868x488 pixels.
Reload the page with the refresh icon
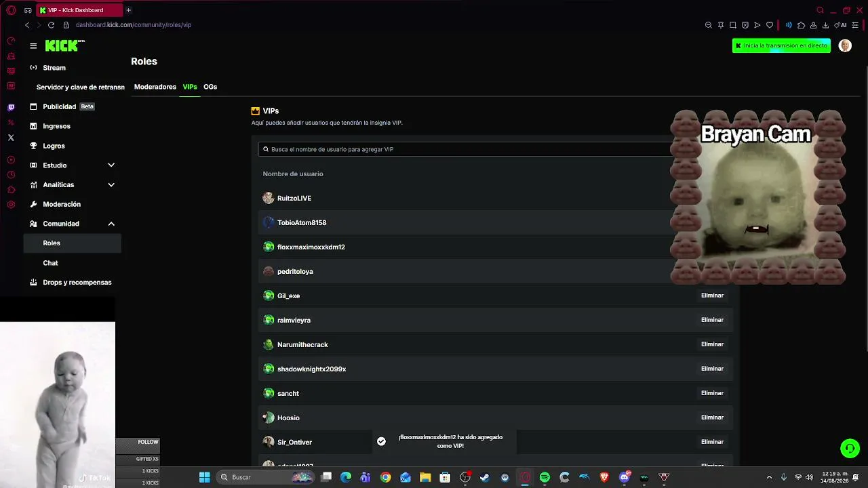[x=51, y=25]
